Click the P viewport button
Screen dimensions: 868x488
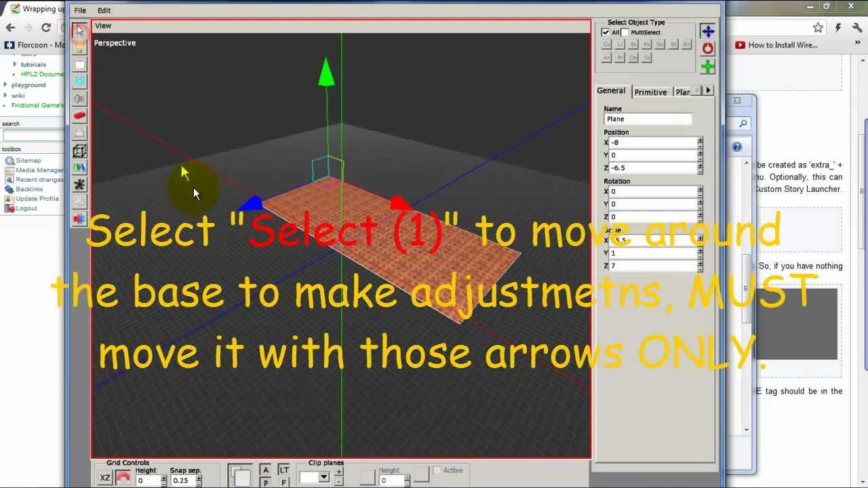click(x=265, y=482)
